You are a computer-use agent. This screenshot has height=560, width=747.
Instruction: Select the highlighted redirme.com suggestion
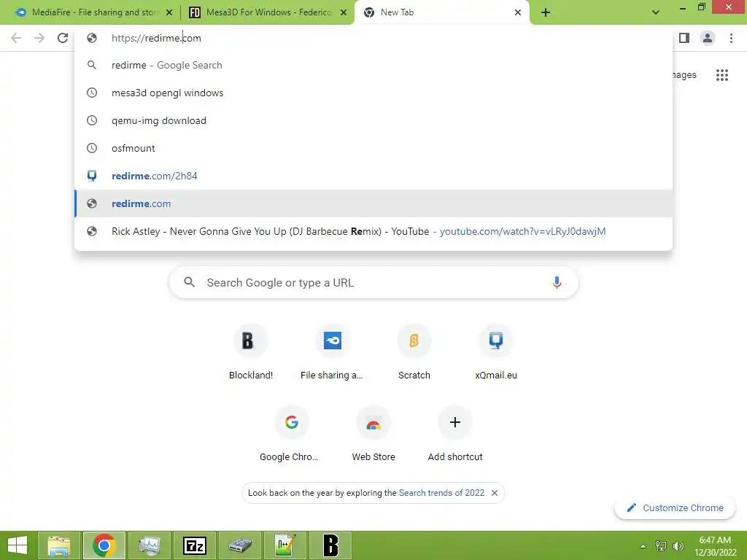point(373,203)
